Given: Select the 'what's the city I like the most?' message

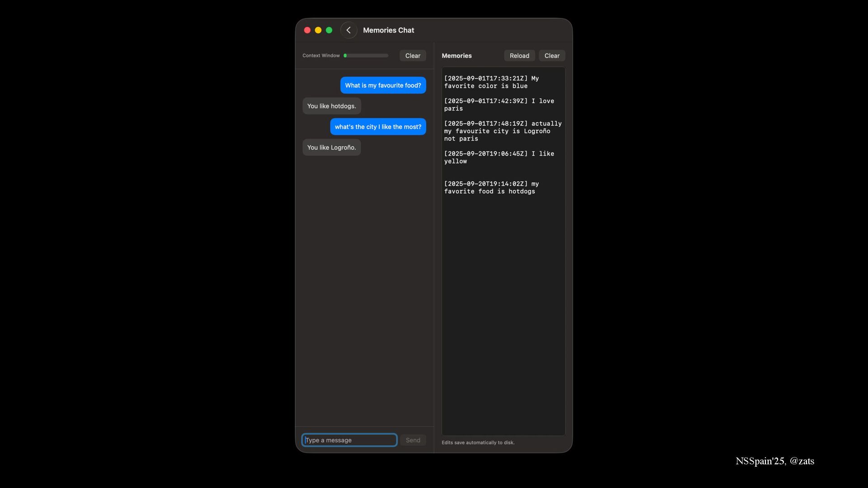Looking at the screenshot, I should 378,127.
